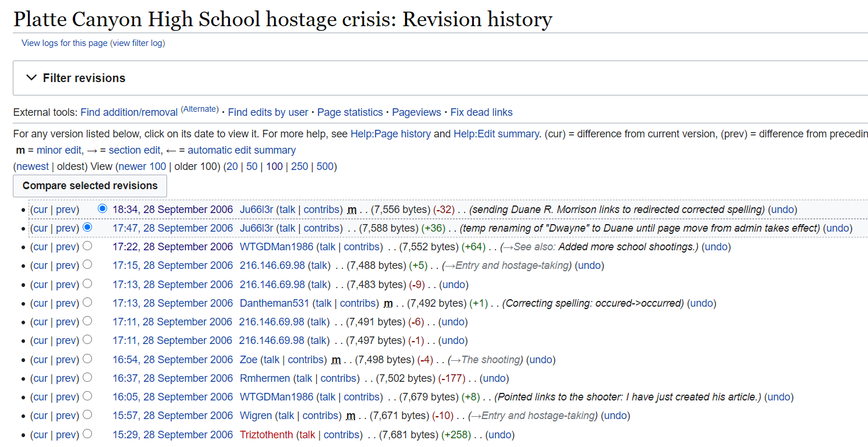Open Triztothenth's talk link
Viewport: 868px width, 447px height.
point(307,435)
